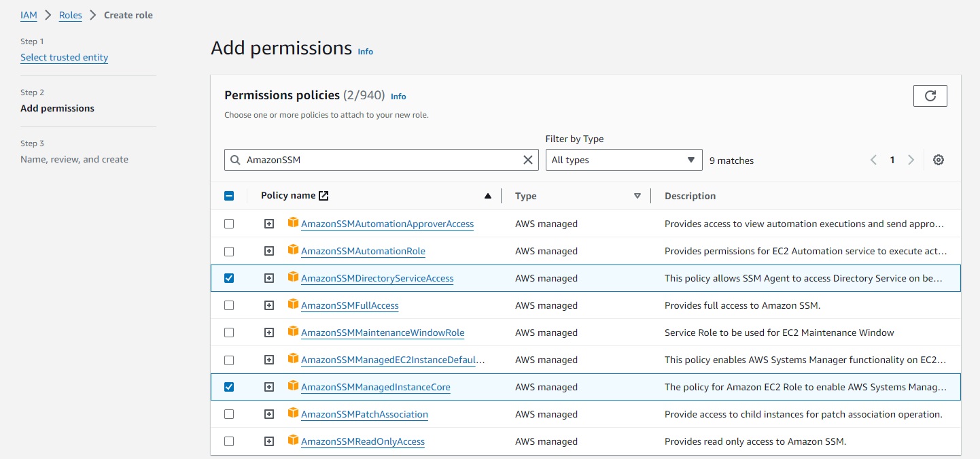The height and width of the screenshot is (459, 980).
Task: Go to next page with right chevron
Action: pyautogui.click(x=911, y=160)
